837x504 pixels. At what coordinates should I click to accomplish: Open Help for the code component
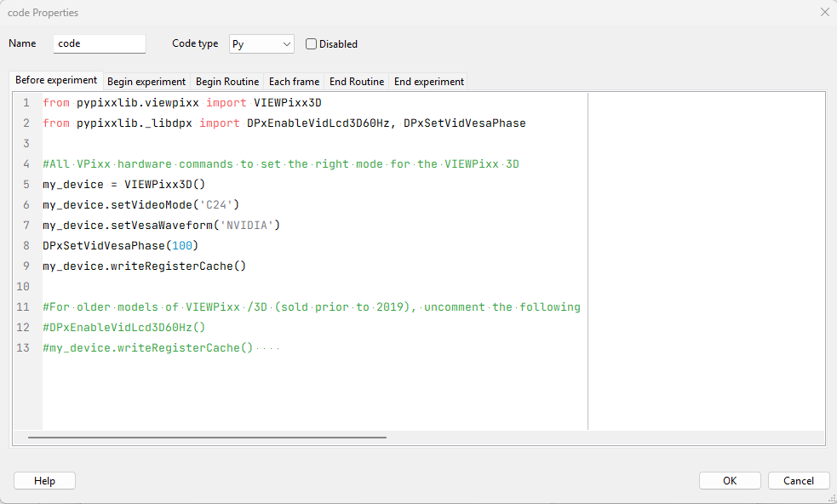pyautogui.click(x=44, y=481)
